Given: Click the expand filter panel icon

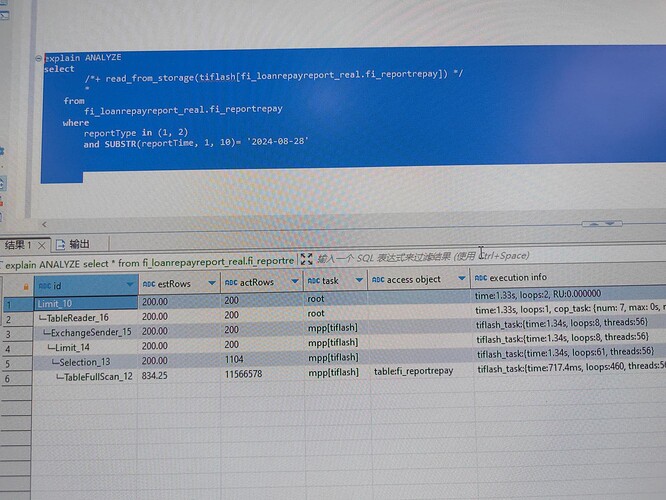Looking at the screenshot, I should [305, 259].
